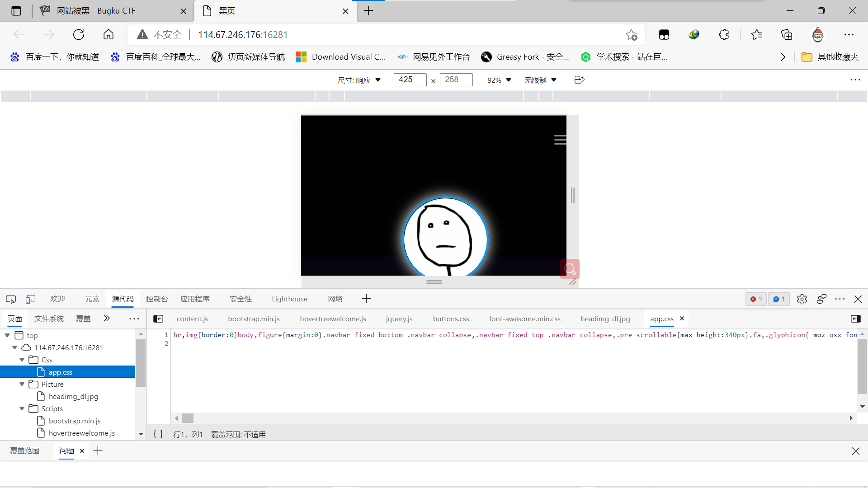Click the red error count badge
The image size is (868, 488).
pos(756,299)
